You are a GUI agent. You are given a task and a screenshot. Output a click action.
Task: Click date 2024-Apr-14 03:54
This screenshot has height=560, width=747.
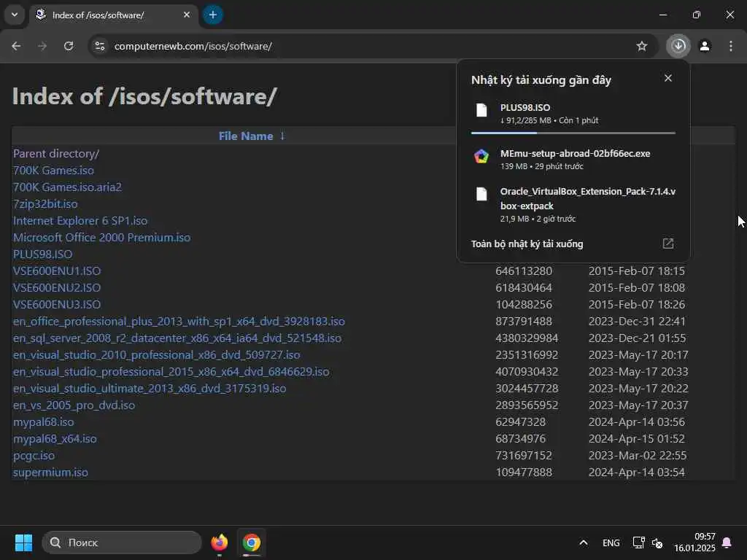[636, 472]
